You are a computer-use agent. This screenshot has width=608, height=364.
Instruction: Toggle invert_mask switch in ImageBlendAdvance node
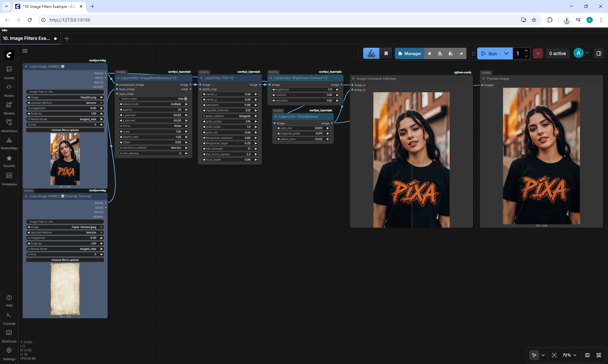pyautogui.click(x=186, y=99)
